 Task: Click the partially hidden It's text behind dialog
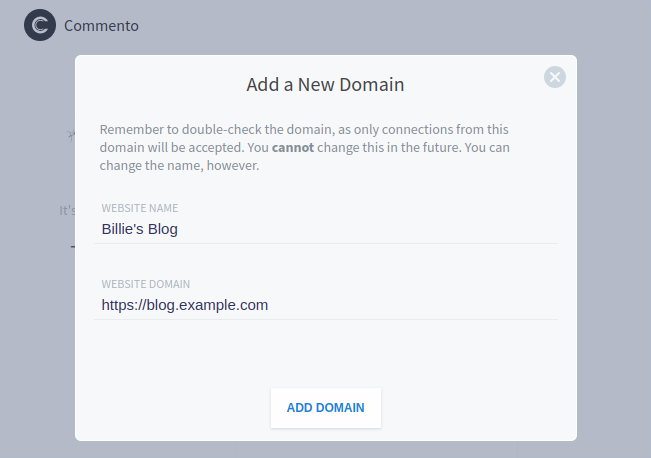point(67,211)
